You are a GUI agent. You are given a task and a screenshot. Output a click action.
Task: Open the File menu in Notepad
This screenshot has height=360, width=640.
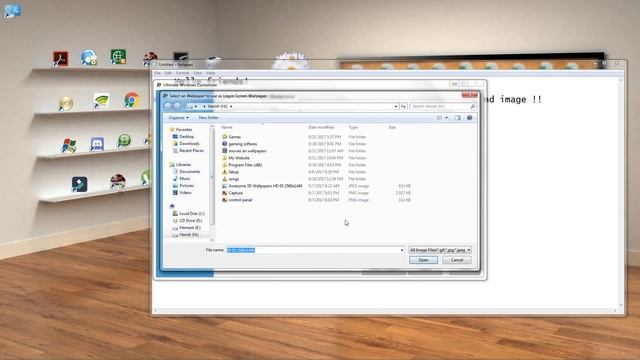157,73
